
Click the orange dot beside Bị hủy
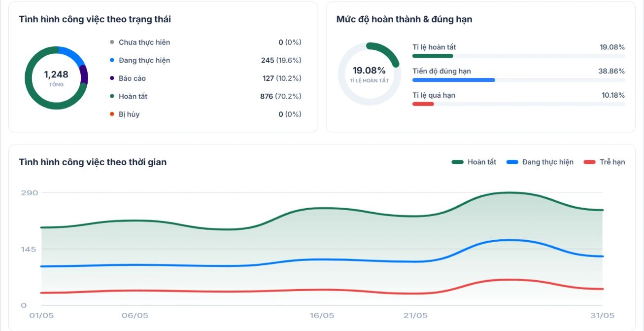(112, 114)
